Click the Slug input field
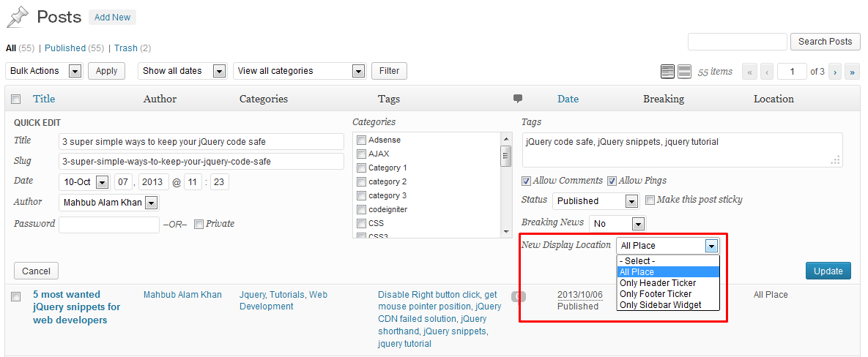 click(x=201, y=162)
